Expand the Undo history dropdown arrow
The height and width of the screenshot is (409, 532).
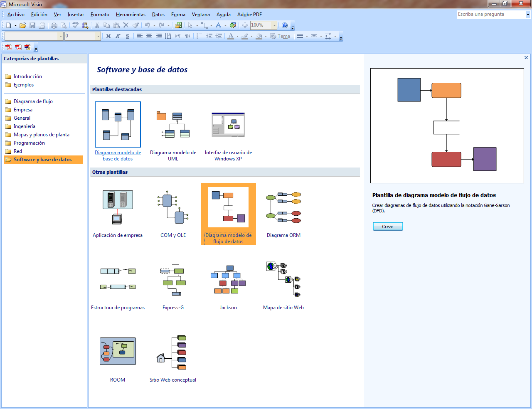154,25
